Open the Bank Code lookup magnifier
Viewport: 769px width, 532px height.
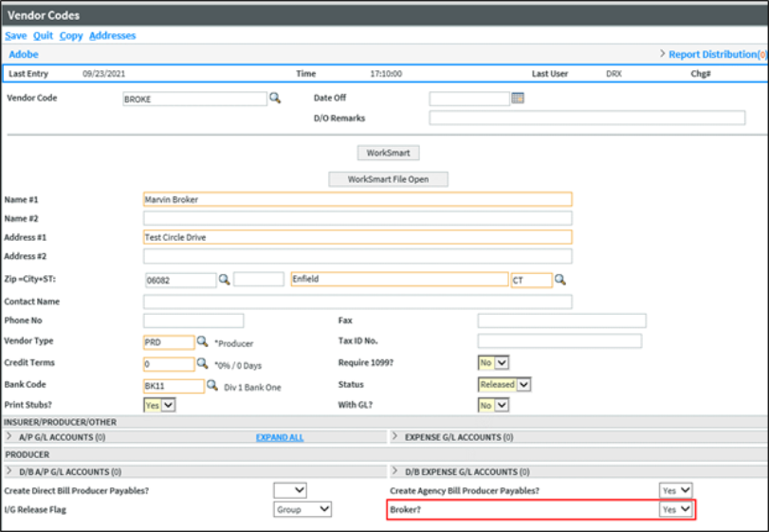click(212, 386)
